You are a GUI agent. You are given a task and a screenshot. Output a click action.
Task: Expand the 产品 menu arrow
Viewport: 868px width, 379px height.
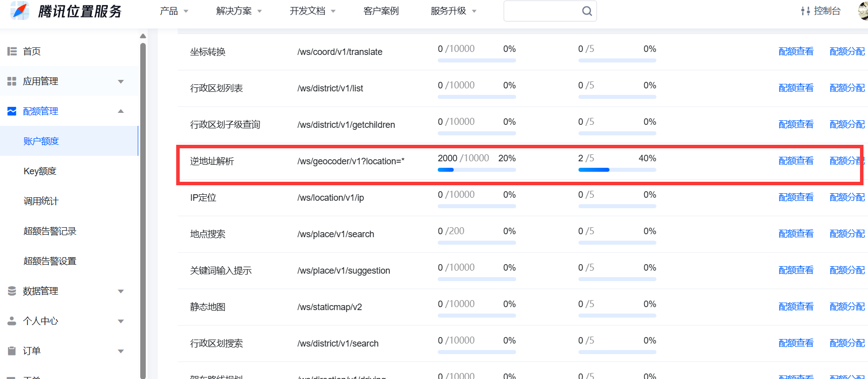pos(186,11)
